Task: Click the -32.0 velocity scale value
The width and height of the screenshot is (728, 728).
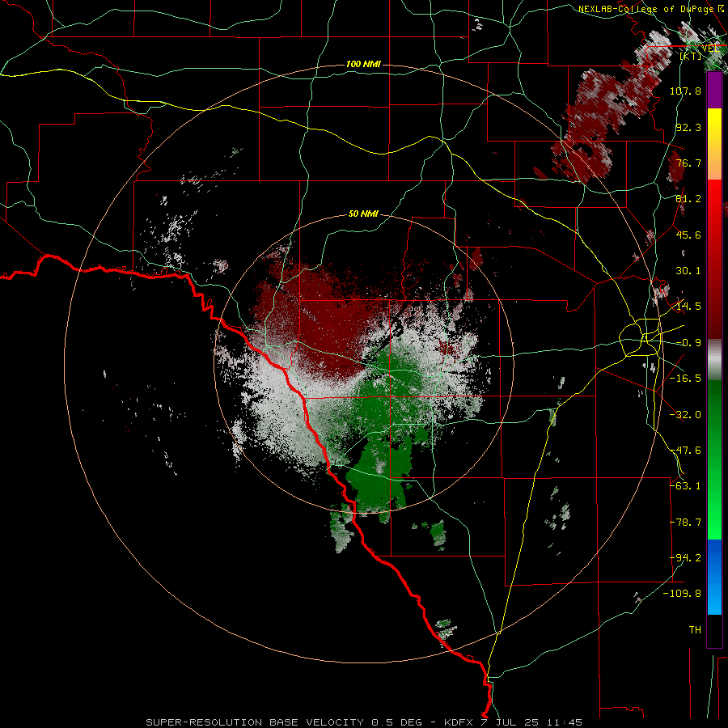Action: click(x=685, y=415)
